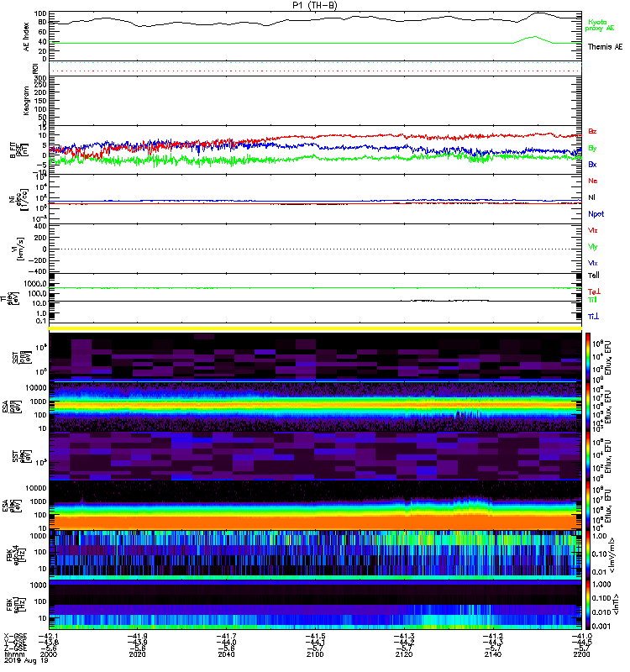
Task: Click the '<|mV/m|>' colorbar label
Action: click(614, 555)
